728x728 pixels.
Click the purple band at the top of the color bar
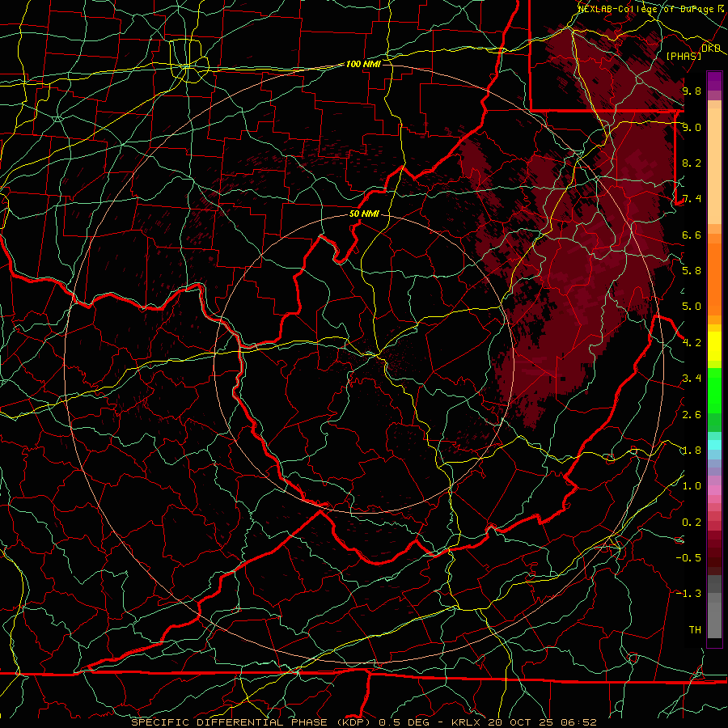point(714,81)
